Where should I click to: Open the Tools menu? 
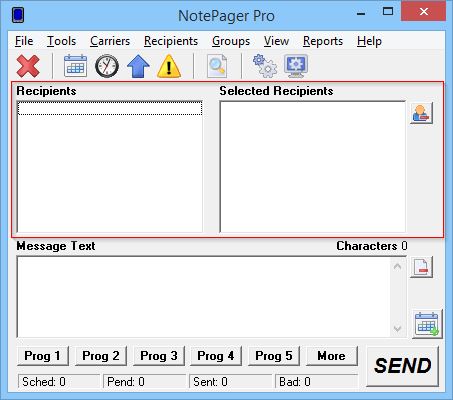point(61,41)
